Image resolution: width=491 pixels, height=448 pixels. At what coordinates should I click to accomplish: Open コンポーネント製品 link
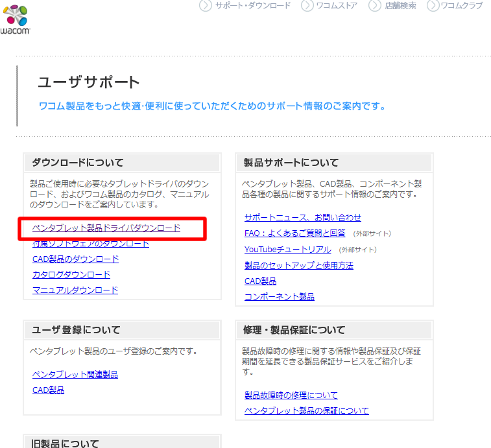pyautogui.click(x=280, y=297)
